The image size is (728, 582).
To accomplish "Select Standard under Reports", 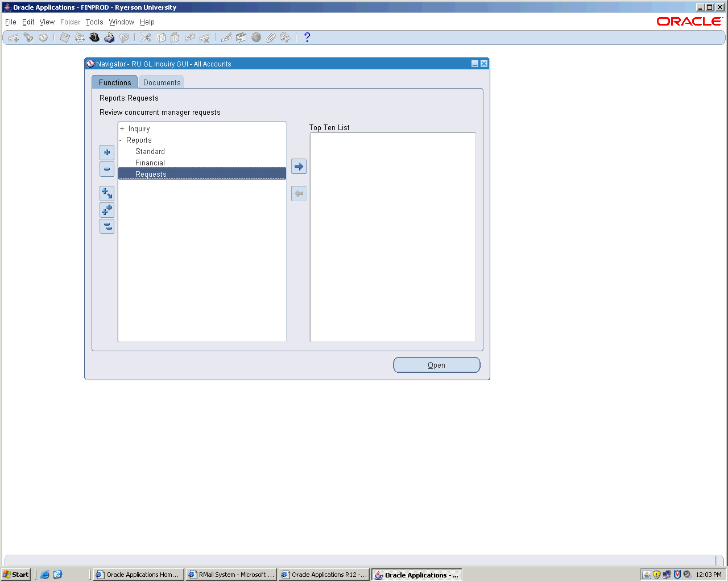I will (x=150, y=152).
